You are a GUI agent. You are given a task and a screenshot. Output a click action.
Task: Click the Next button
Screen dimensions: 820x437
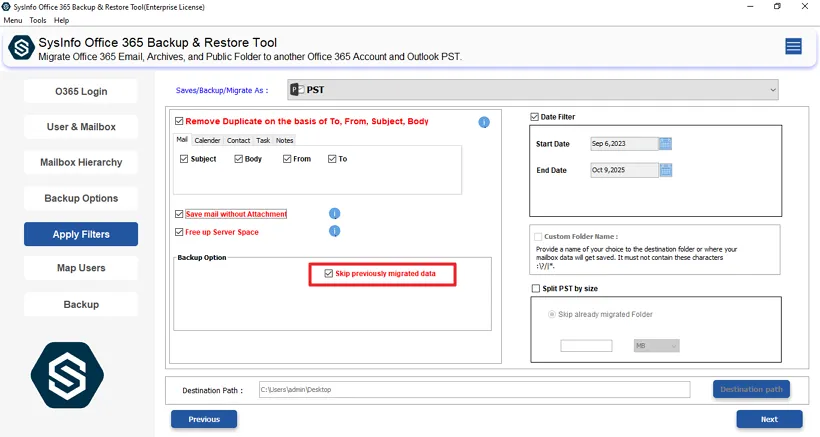click(x=769, y=419)
